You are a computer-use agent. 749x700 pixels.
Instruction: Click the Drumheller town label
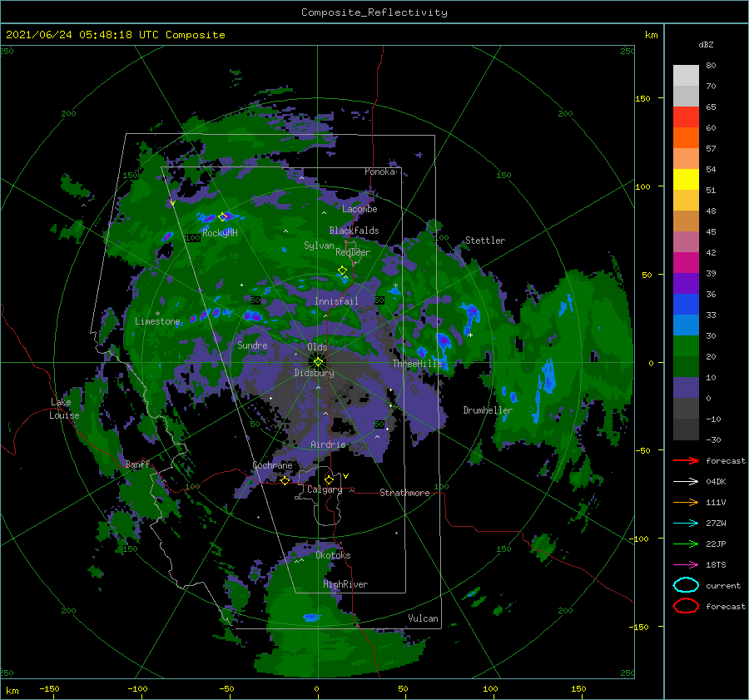[488, 410]
